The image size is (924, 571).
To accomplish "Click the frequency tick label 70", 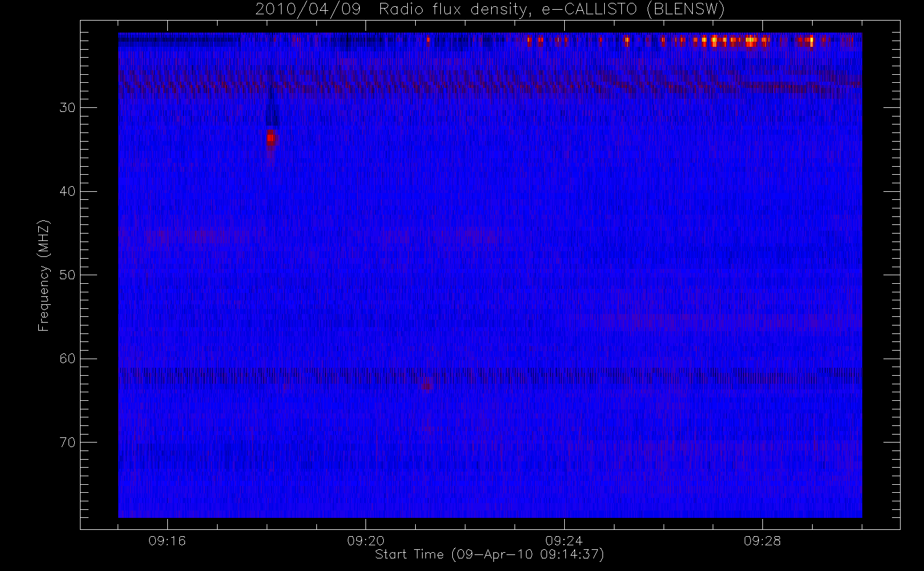I will 67,443.
